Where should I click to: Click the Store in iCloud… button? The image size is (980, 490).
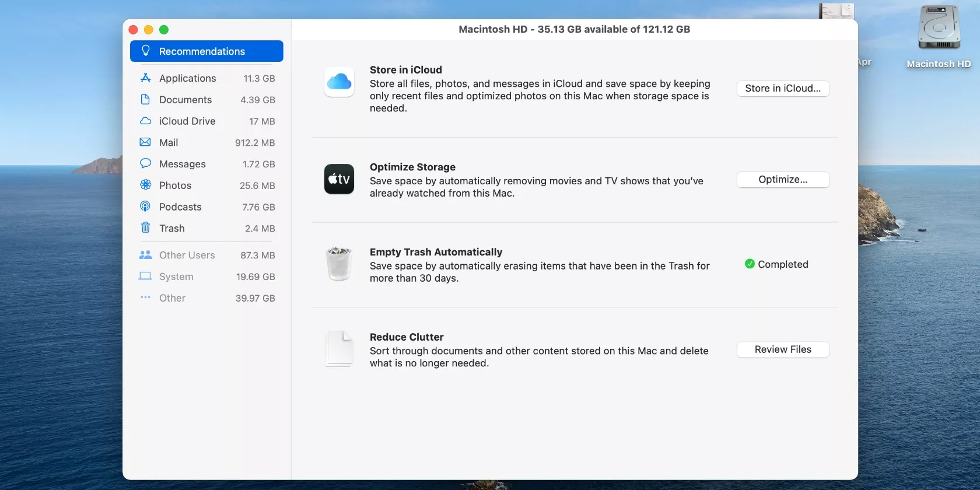782,89
